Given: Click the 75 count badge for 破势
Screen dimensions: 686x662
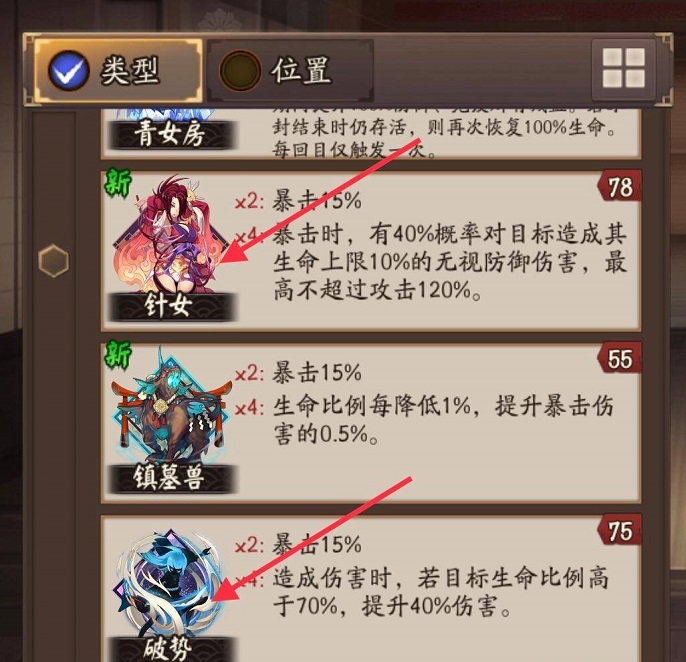Looking at the screenshot, I should tap(620, 530).
